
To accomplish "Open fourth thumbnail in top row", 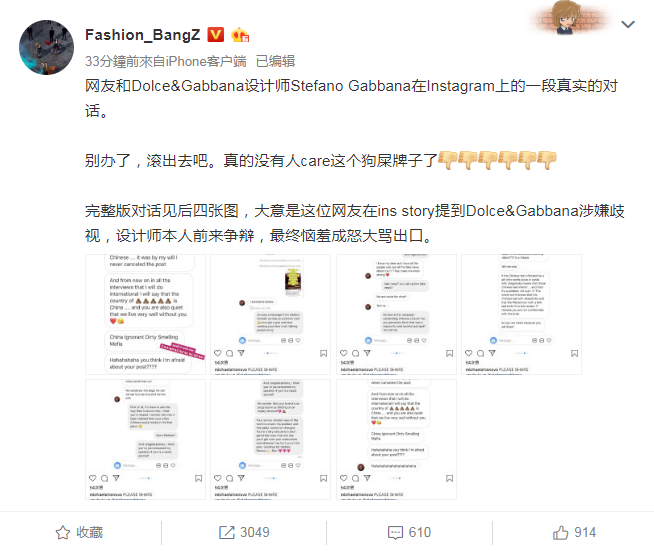I will (x=521, y=314).
